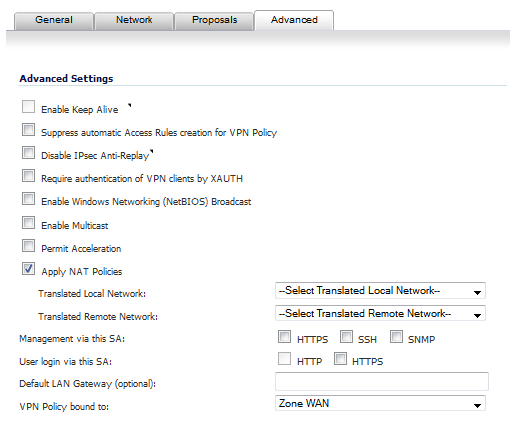Viewport: 510px width, 427px height.
Task: Tick SNMP management checkbox
Action: point(396,337)
